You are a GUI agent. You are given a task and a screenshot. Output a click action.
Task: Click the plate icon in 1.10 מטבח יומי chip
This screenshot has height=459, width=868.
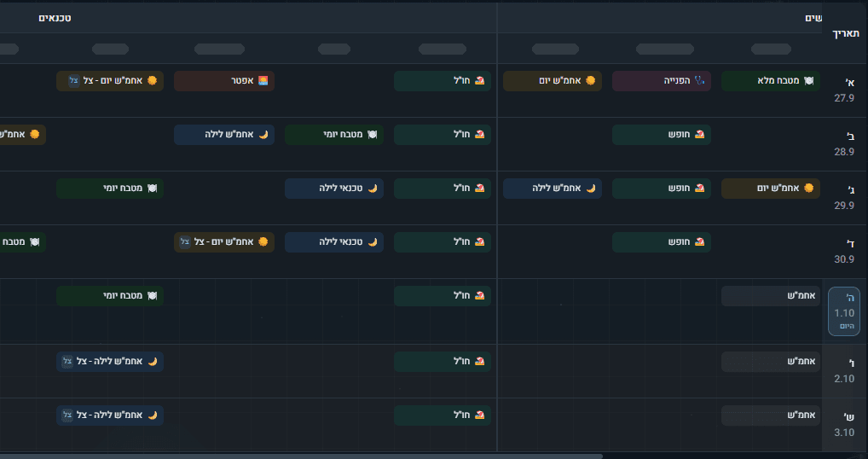pos(153,296)
